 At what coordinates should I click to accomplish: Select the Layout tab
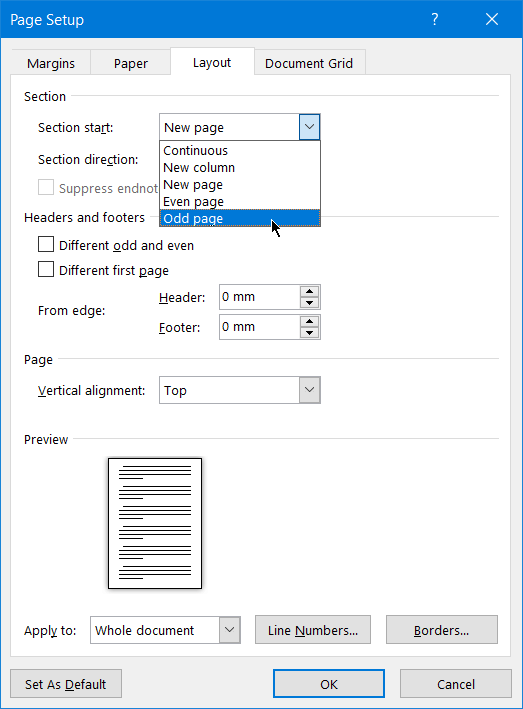tap(212, 62)
